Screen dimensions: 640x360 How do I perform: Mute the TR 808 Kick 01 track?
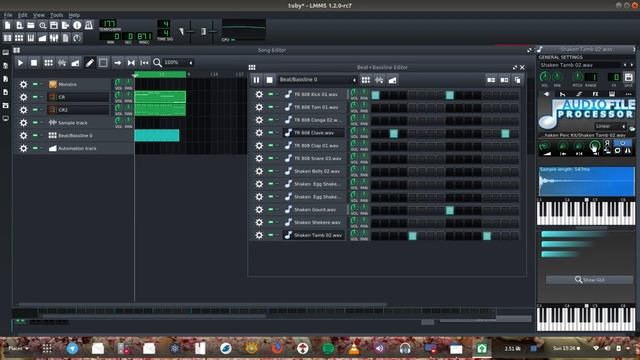click(271, 94)
